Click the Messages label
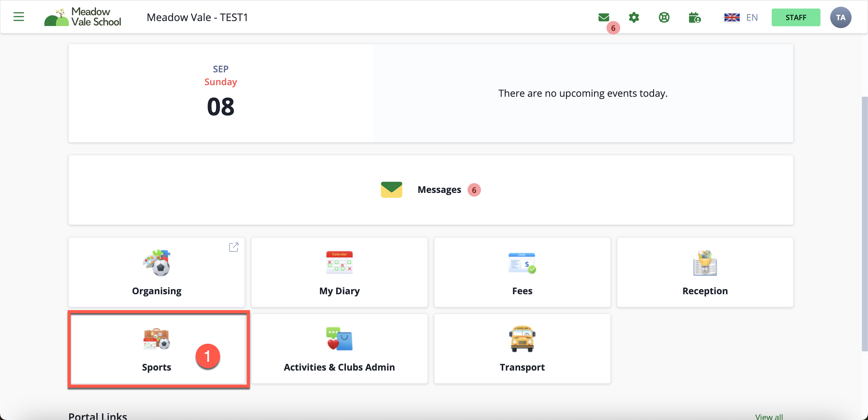 pyautogui.click(x=439, y=190)
